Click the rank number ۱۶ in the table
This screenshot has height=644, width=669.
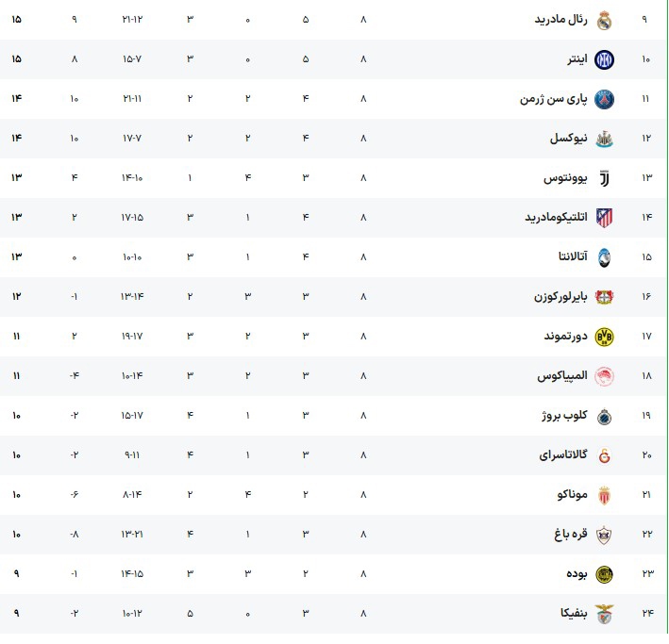647,297
